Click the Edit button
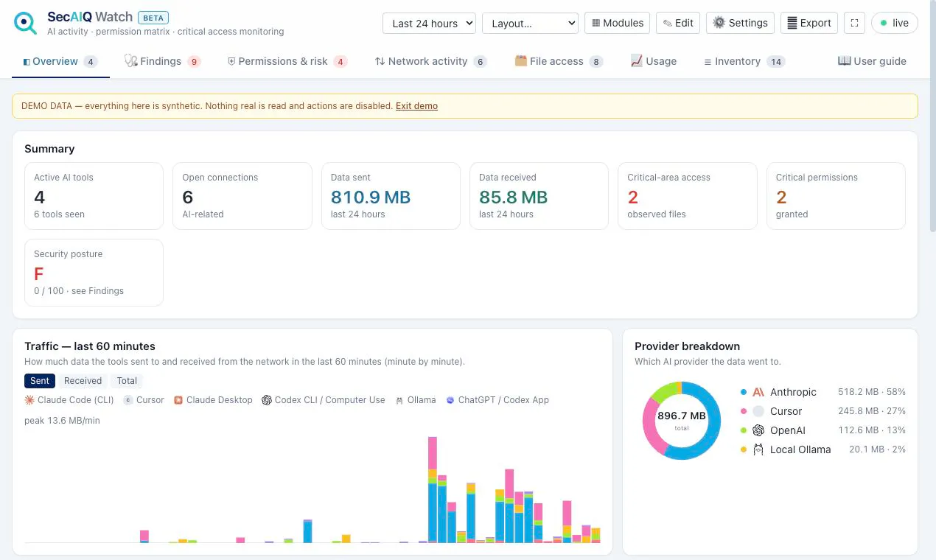Screen dimensions: 936x560 677,23
